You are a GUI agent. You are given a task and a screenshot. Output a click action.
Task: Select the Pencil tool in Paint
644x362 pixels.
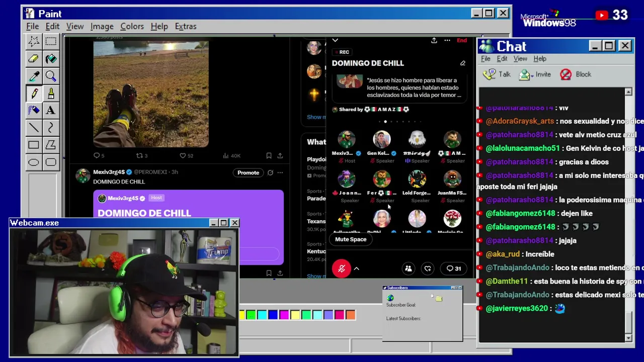pyautogui.click(x=34, y=93)
